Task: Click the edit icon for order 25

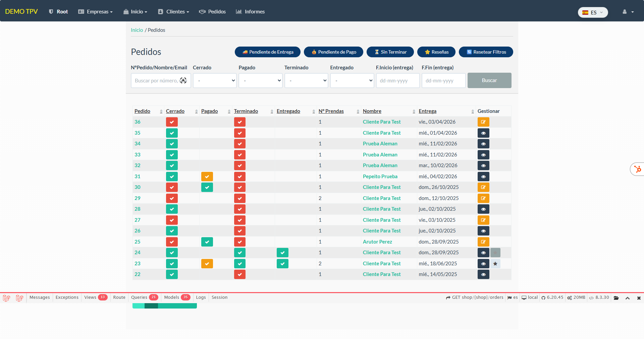Action: point(483,242)
